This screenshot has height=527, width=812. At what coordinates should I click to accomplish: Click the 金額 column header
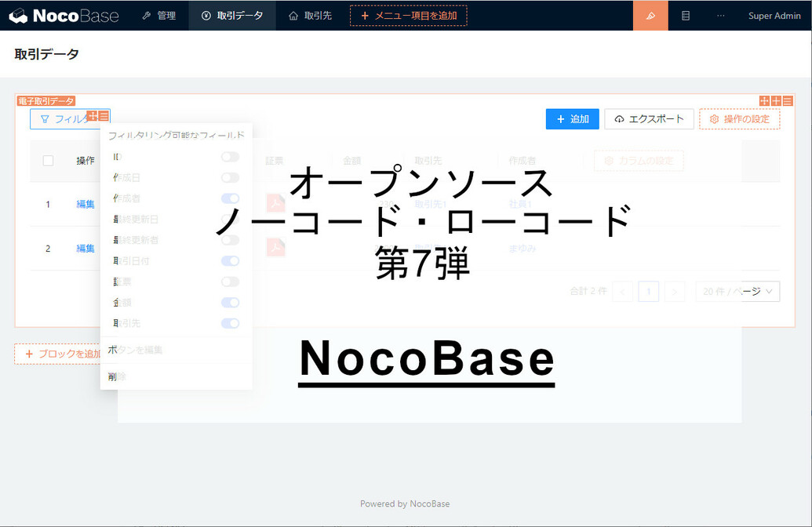tap(352, 161)
